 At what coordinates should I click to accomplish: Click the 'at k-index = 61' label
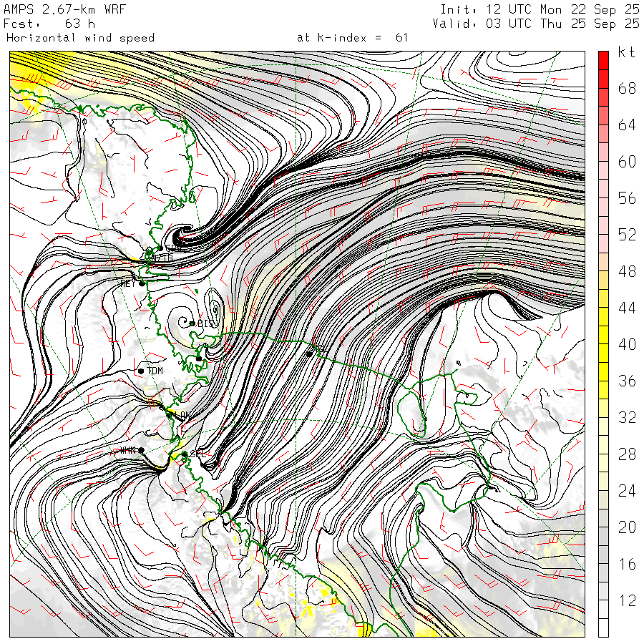(x=352, y=37)
